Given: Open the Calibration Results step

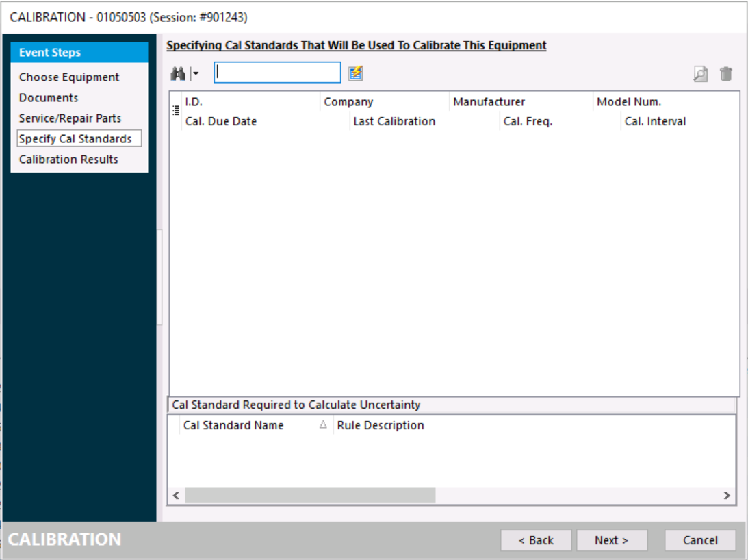Looking at the screenshot, I should click(x=68, y=160).
